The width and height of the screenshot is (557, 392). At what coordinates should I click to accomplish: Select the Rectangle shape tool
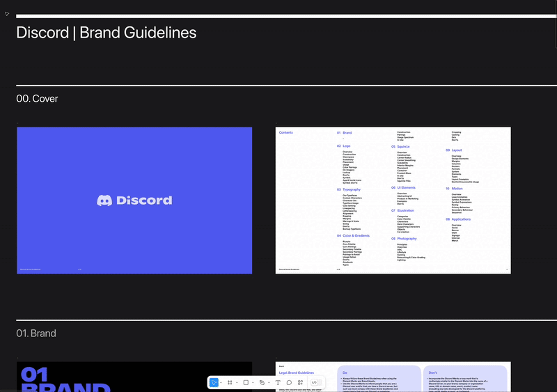coord(246,382)
